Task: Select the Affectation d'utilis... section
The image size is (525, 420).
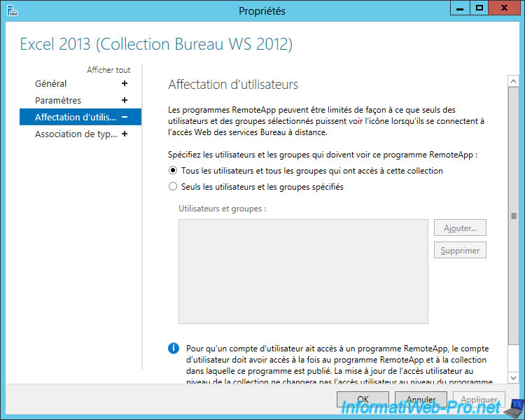Action: tap(80, 117)
